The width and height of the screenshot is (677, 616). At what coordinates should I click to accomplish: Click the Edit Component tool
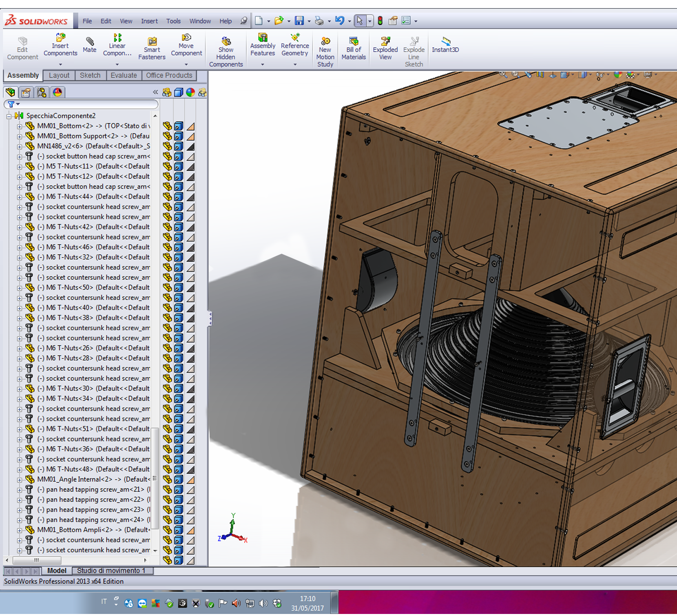click(x=22, y=48)
